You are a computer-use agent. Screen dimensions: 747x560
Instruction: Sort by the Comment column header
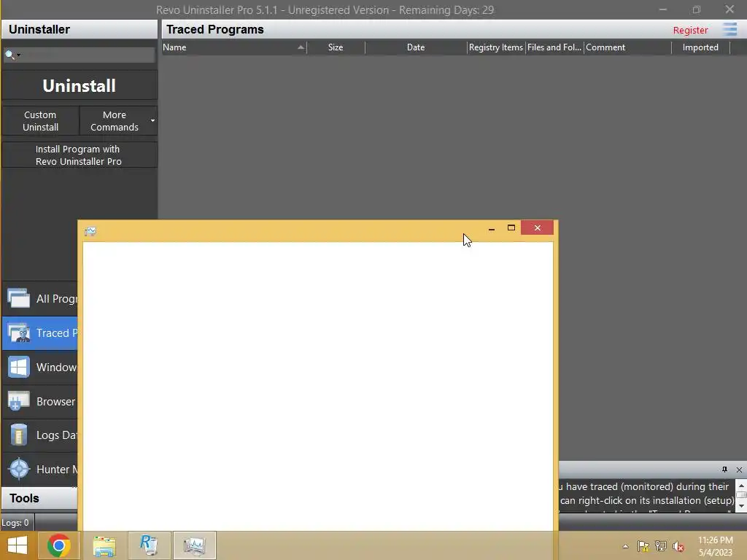tap(627, 47)
